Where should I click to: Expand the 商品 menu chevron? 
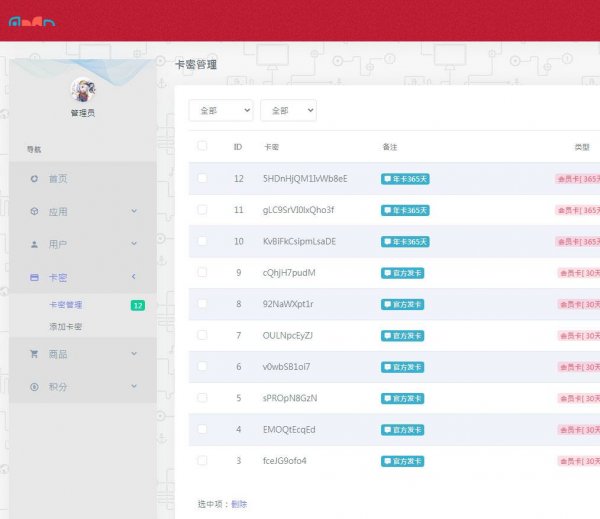[x=134, y=353]
